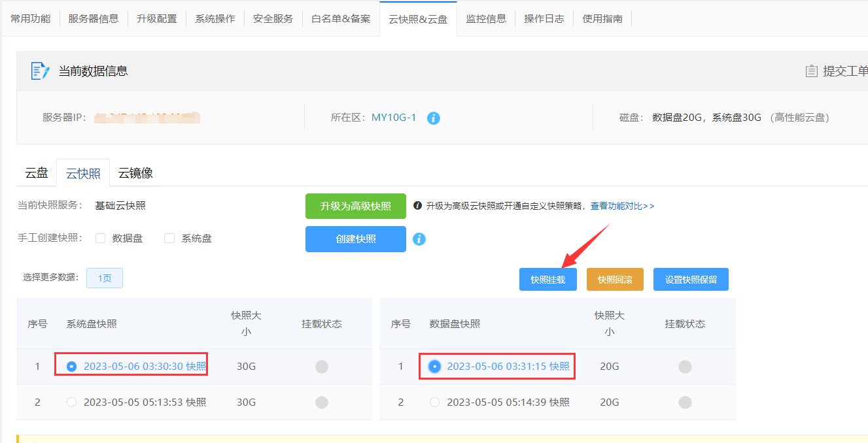Click the info icon before 升级为高级云快照 hint
This screenshot has height=443, width=868.
418,206
